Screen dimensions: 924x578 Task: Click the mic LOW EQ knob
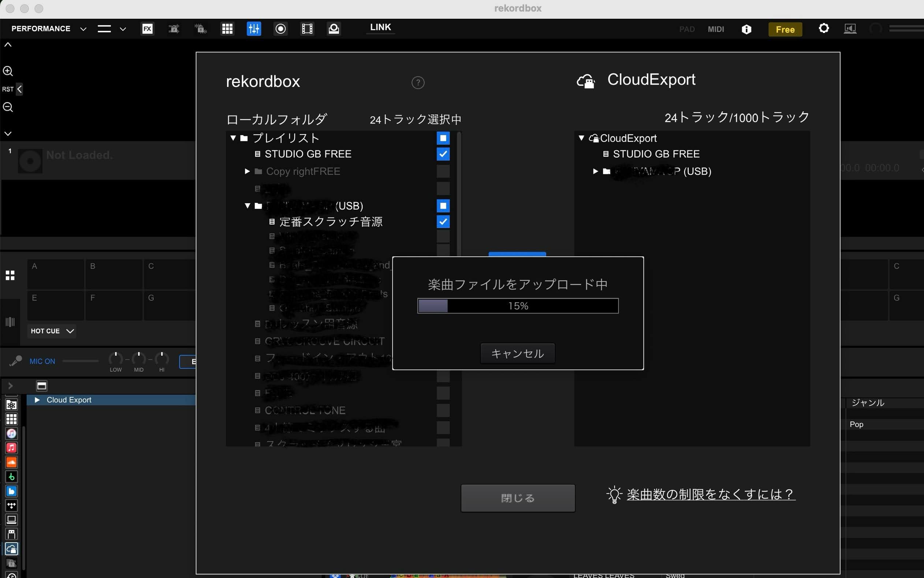pyautogui.click(x=116, y=359)
